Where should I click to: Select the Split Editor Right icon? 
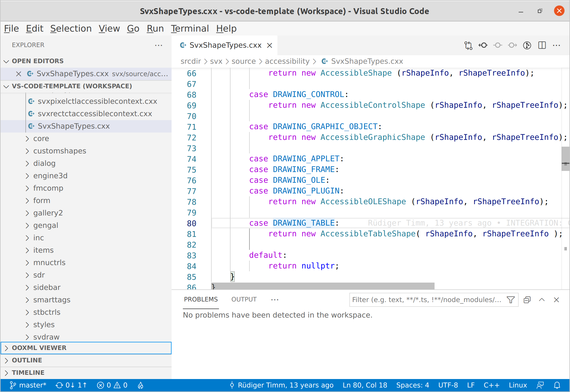tap(542, 45)
